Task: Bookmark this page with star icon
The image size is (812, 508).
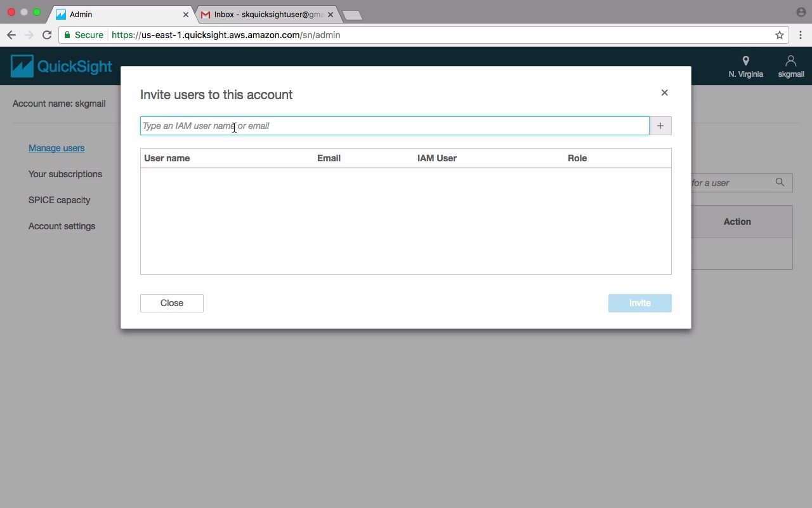Action: tap(780, 35)
